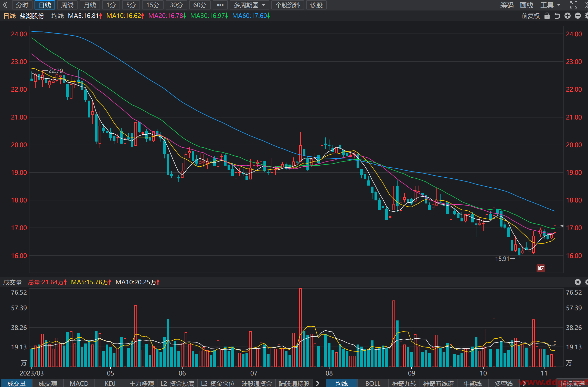Open 个股资料 stock info
This screenshot has width=588, height=387.
[x=288, y=5]
